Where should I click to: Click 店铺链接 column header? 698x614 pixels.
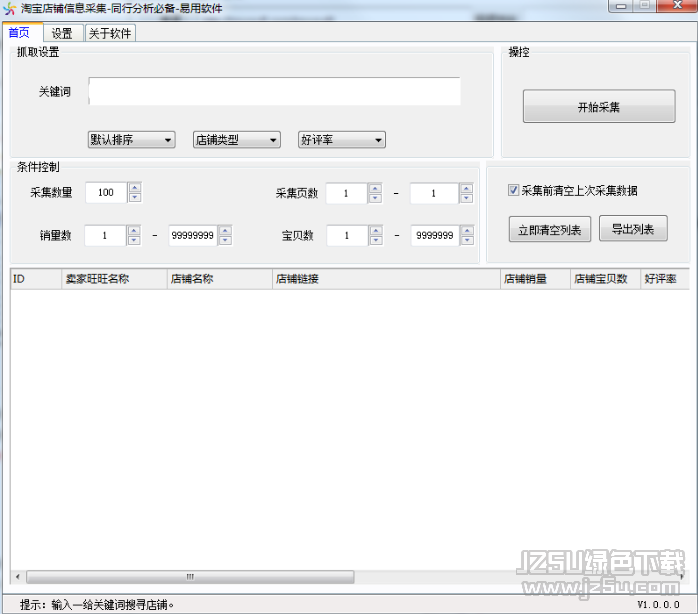386,279
